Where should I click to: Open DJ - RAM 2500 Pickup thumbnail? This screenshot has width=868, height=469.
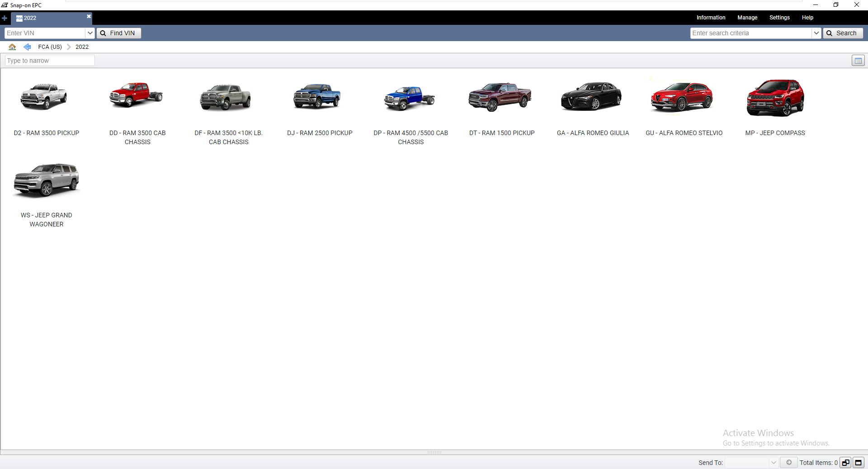[317, 95]
